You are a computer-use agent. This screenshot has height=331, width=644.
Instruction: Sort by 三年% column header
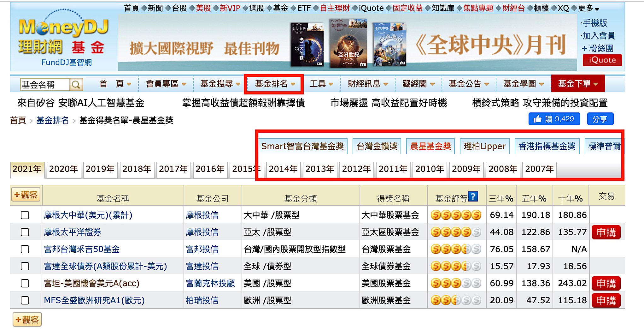point(501,199)
